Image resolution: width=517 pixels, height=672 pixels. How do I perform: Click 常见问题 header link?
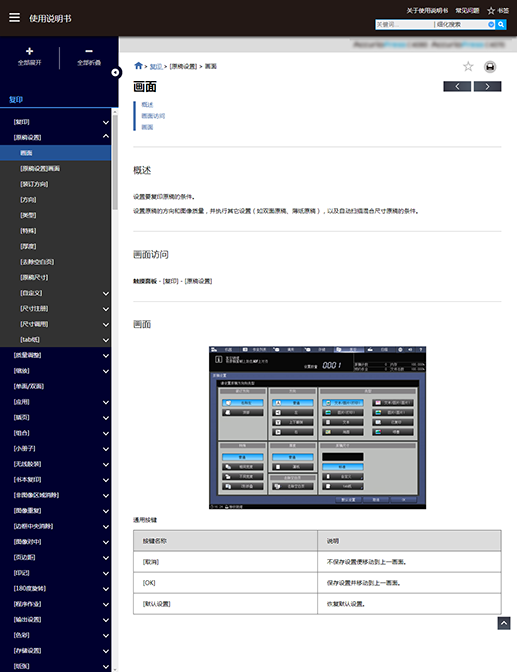coord(467,11)
